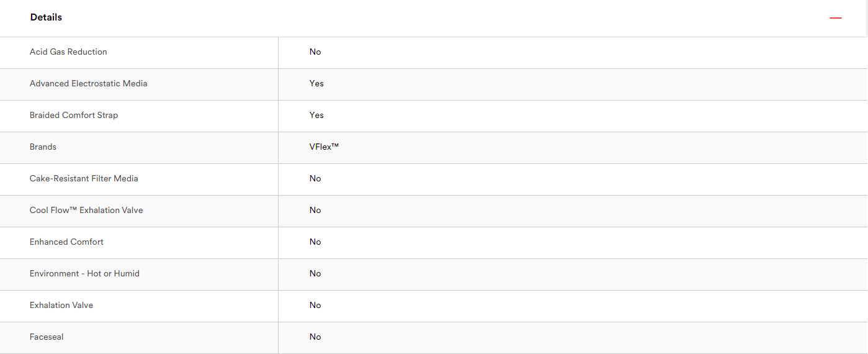Select the VFlex™ brand value
This screenshot has width=868, height=354.
[324, 147]
